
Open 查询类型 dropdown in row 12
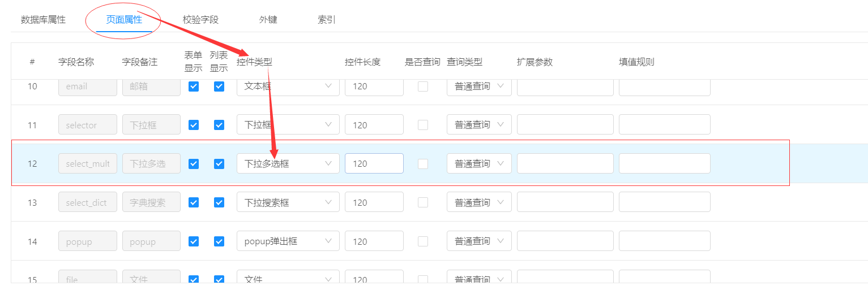[479, 163]
